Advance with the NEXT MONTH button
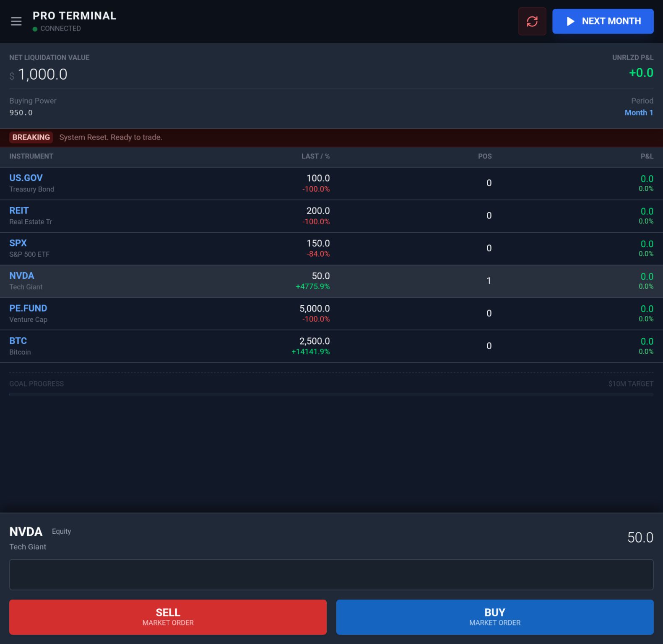The height and width of the screenshot is (644, 663). point(603,21)
